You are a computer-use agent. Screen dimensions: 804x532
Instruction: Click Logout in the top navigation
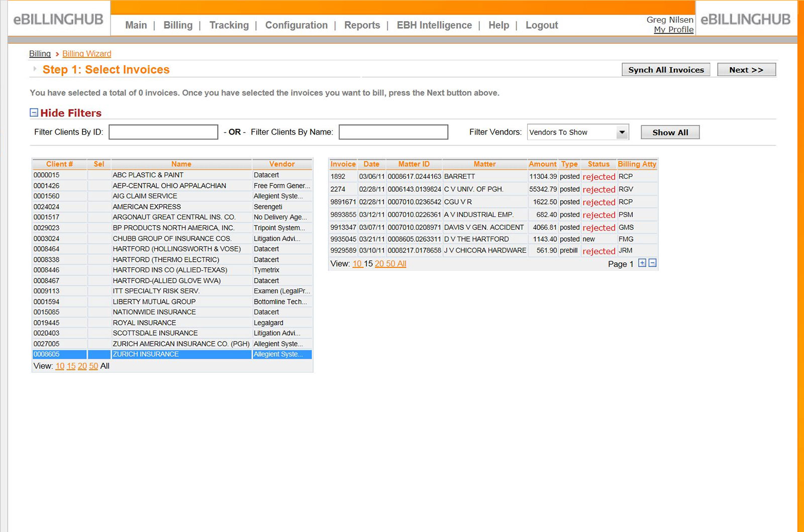tap(542, 25)
